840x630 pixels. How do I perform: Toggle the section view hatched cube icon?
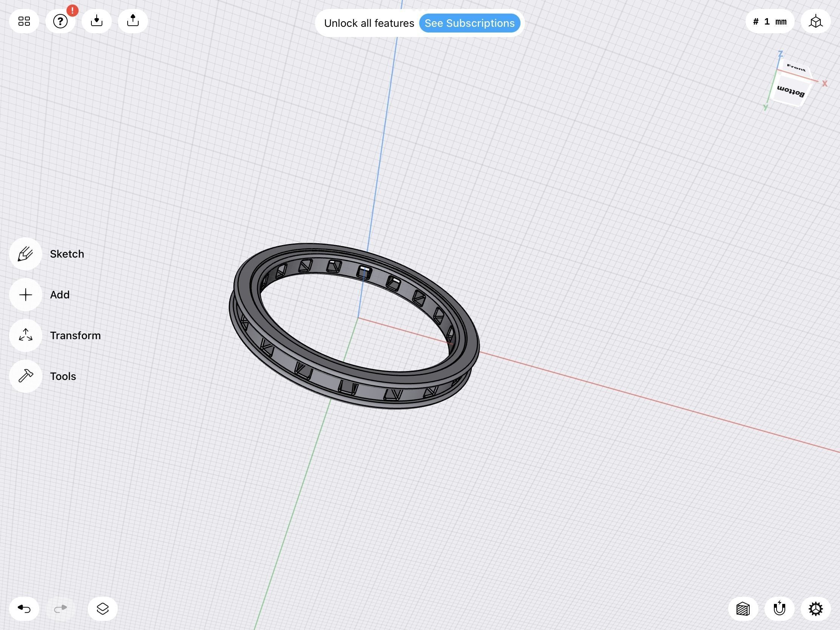point(743,609)
